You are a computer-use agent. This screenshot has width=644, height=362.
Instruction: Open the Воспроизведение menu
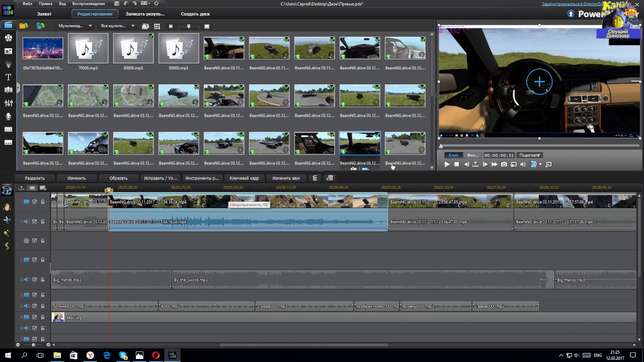[x=88, y=4]
